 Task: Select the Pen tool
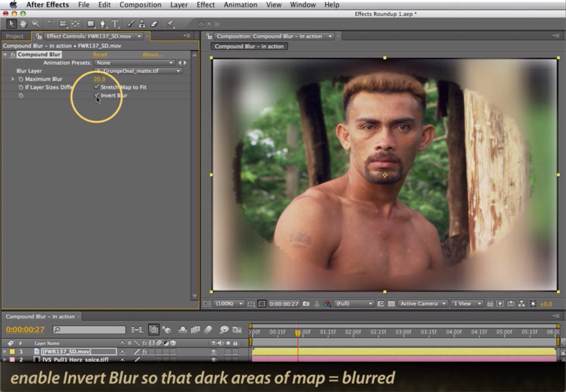[103, 24]
